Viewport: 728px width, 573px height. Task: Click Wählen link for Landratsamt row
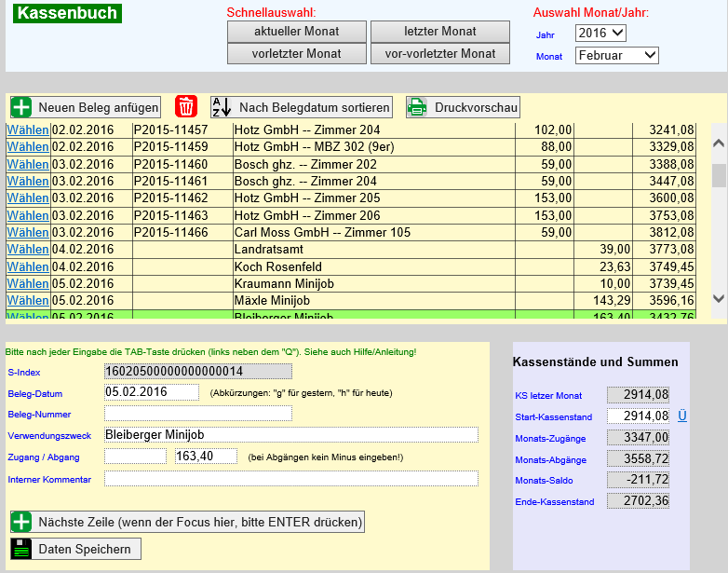[28, 249]
